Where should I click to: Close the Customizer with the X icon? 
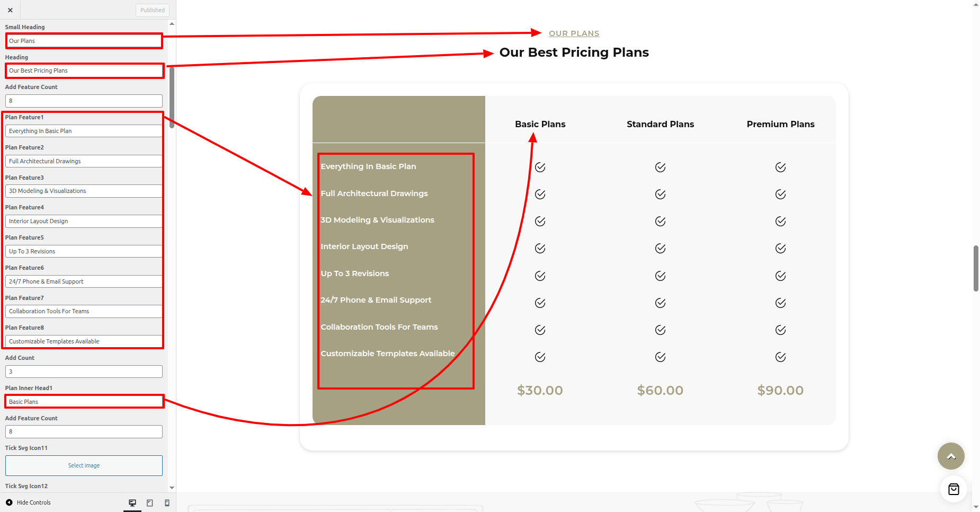[x=10, y=10]
